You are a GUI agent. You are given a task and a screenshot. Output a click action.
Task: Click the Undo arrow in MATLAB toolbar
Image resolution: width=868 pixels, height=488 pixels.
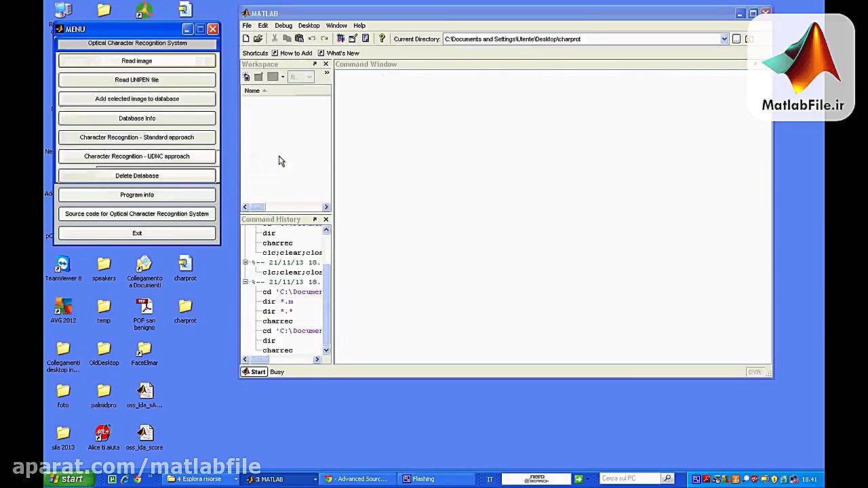[x=312, y=39]
